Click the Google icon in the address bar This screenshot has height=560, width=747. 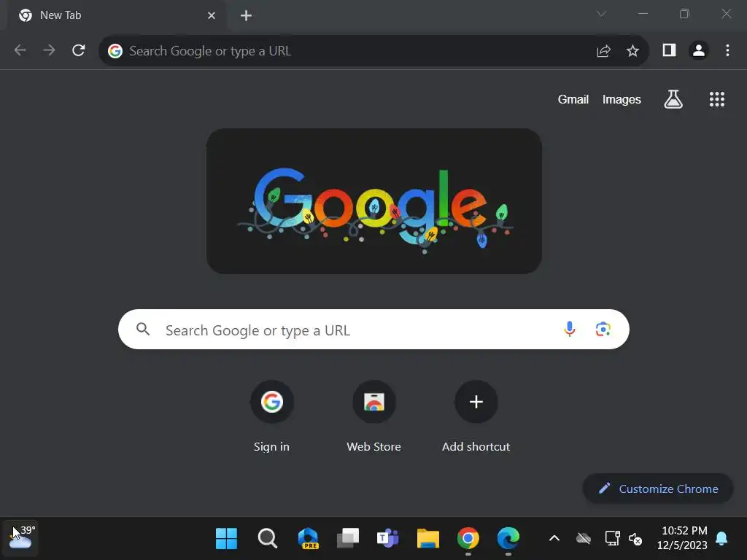(115, 51)
